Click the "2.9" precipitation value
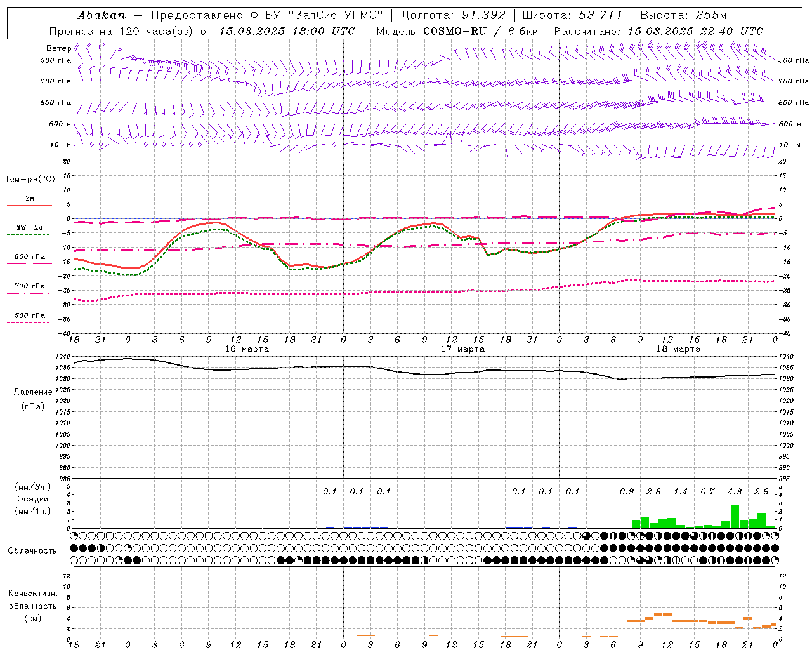The height and width of the screenshot is (650, 812). pos(761,491)
